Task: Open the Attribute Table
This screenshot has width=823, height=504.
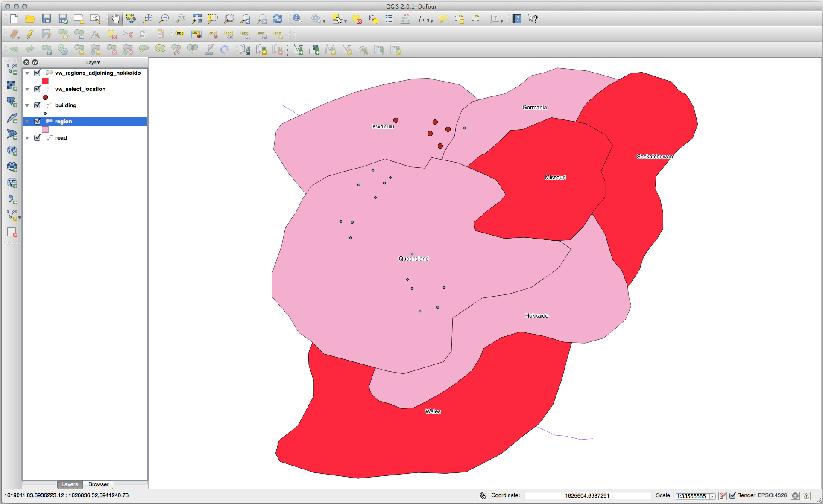Action: point(389,18)
